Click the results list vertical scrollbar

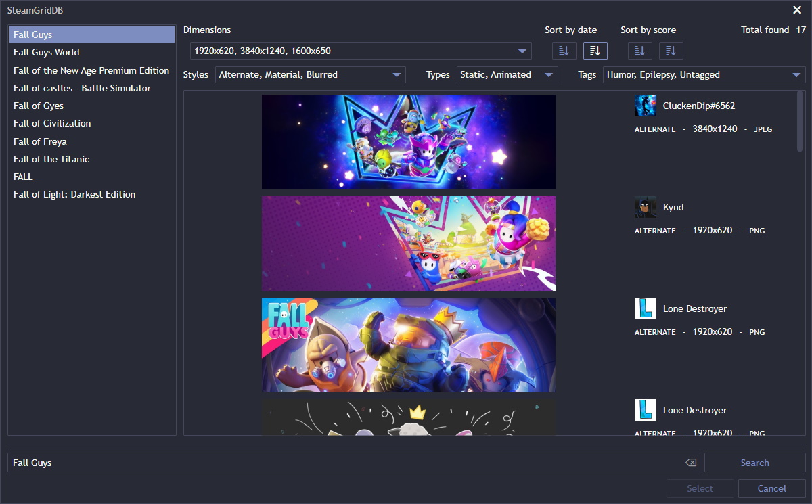point(800,122)
